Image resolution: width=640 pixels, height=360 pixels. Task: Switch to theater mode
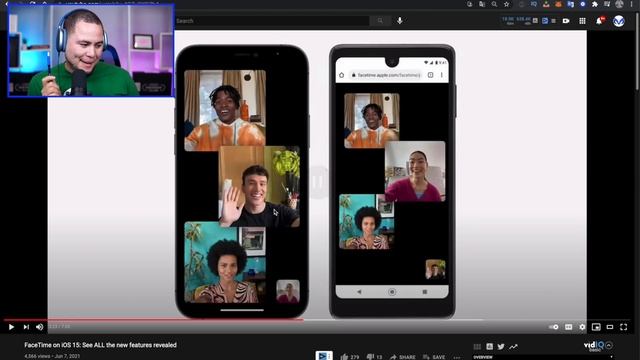tap(610, 327)
